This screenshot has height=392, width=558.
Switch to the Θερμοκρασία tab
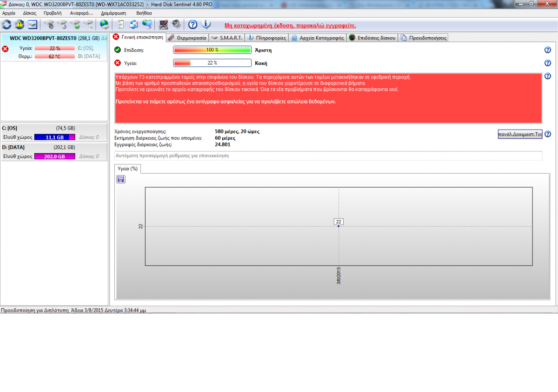click(x=187, y=38)
